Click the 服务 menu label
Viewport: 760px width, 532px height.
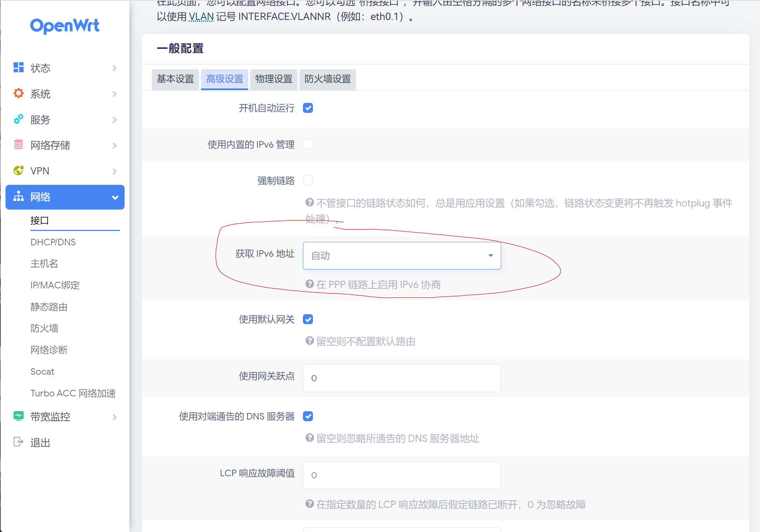40,120
